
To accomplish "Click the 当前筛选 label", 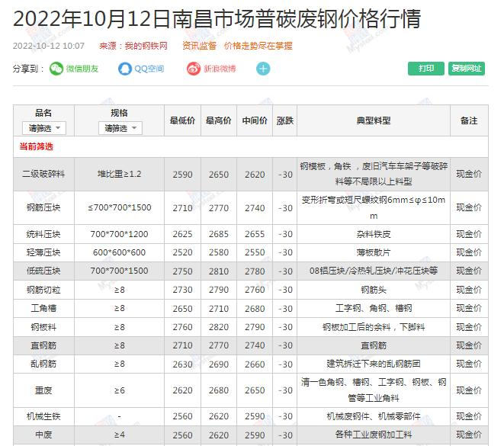I will pos(36,146).
